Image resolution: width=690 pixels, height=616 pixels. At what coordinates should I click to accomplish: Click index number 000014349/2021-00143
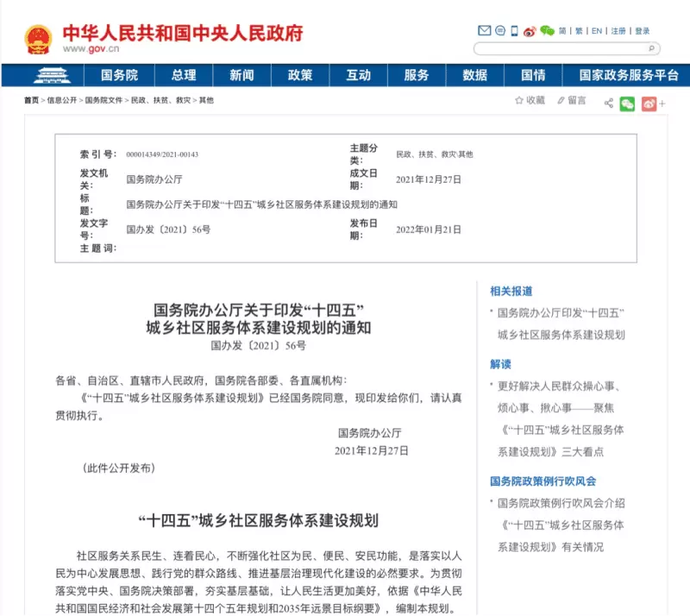coord(162,154)
